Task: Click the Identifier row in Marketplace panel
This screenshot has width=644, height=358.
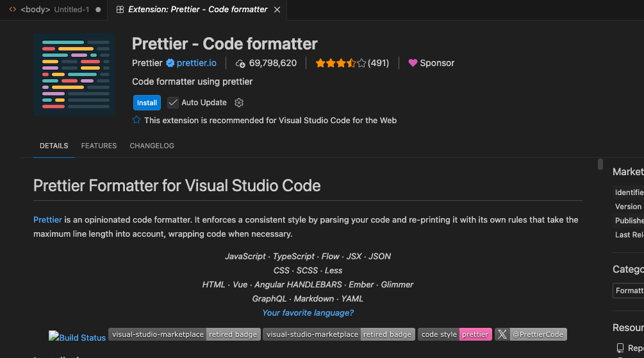Action: pos(629,192)
